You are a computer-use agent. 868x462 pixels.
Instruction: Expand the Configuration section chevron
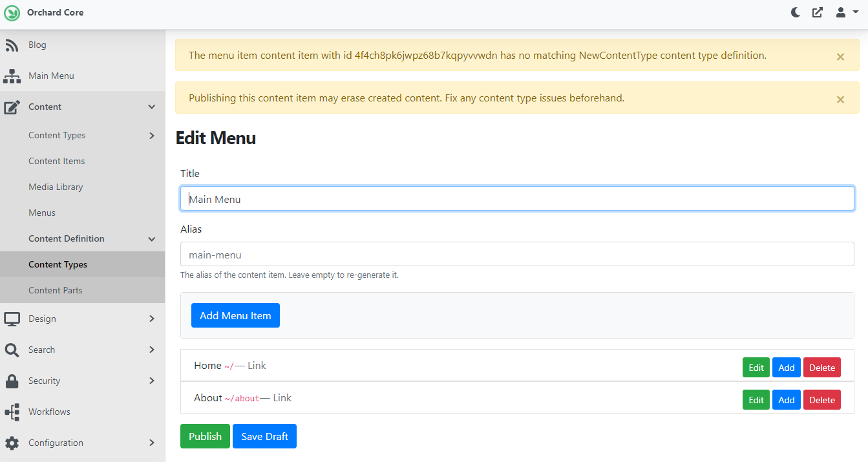click(152, 443)
